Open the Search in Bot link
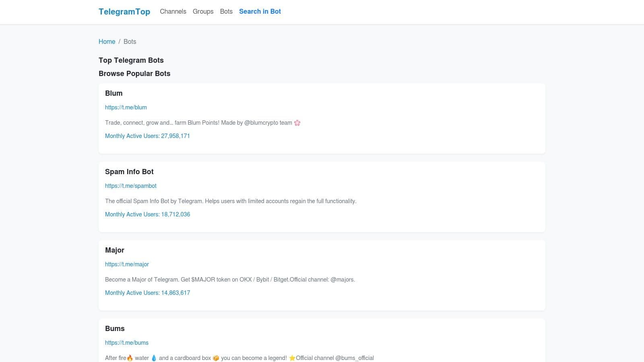 click(x=260, y=12)
